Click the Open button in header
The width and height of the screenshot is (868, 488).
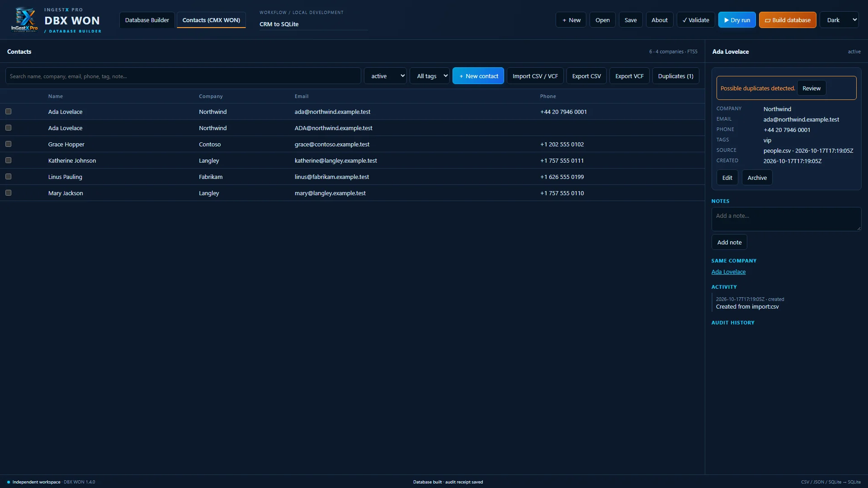coord(603,20)
